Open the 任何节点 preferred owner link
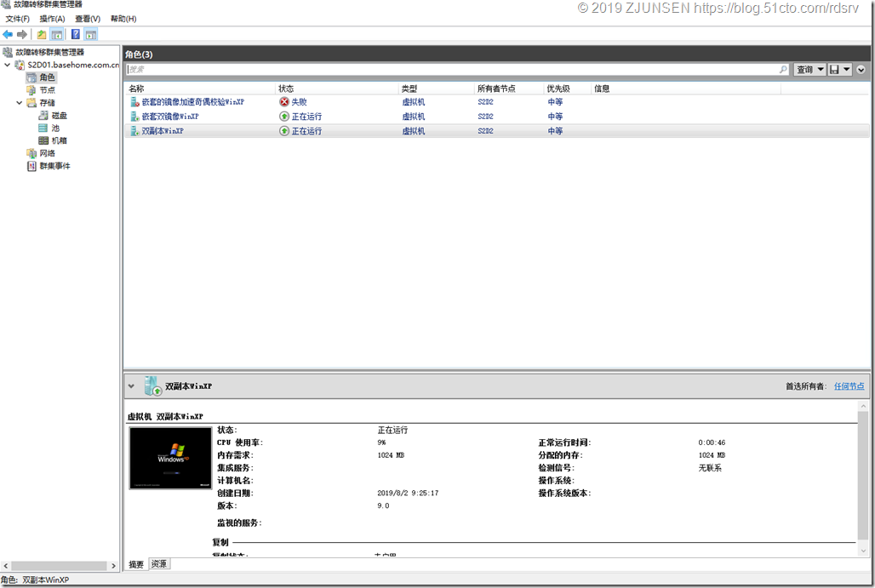Screen dimensions: 875x588 (x=849, y=386)
